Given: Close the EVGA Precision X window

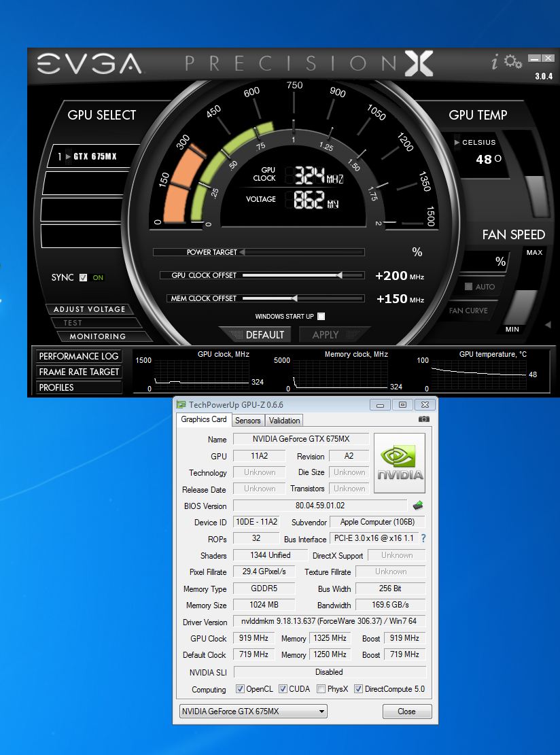Looking at the screenshot, I should point(548,58).
